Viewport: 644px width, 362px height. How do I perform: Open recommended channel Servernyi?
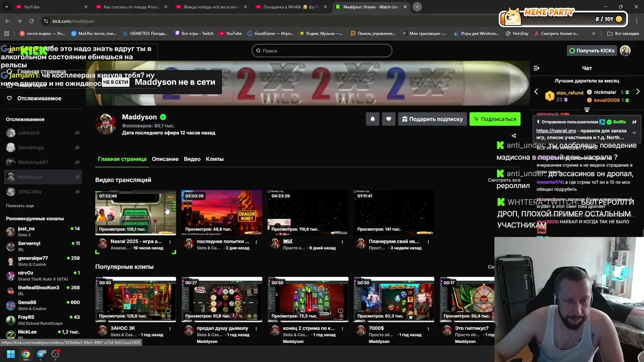tap(43, 246)
